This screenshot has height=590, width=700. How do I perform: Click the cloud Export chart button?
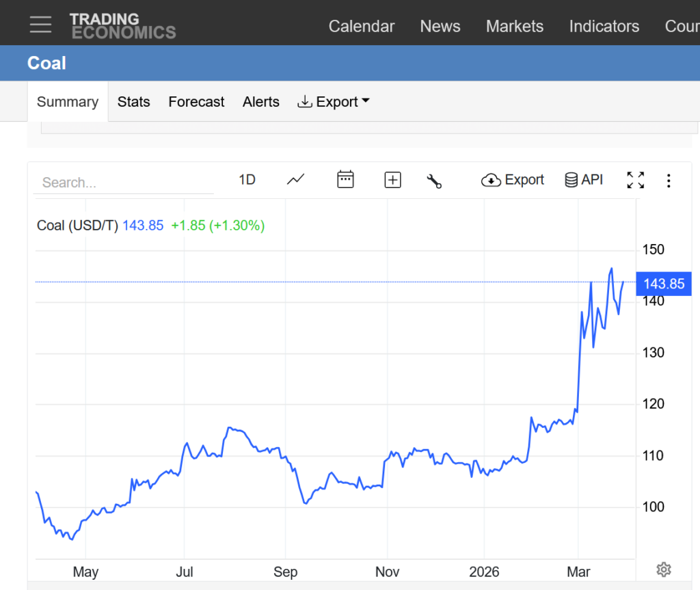pyautogui.click(x=513, y=180)
